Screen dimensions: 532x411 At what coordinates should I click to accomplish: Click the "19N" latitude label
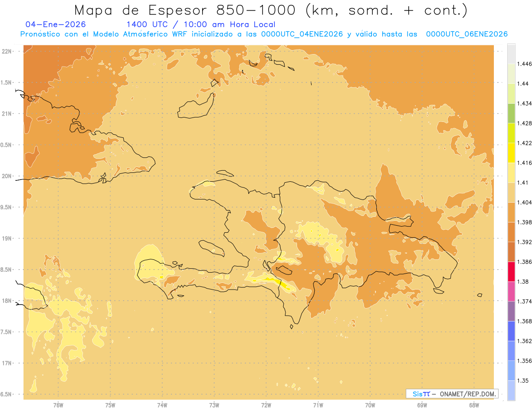[7, 239]
